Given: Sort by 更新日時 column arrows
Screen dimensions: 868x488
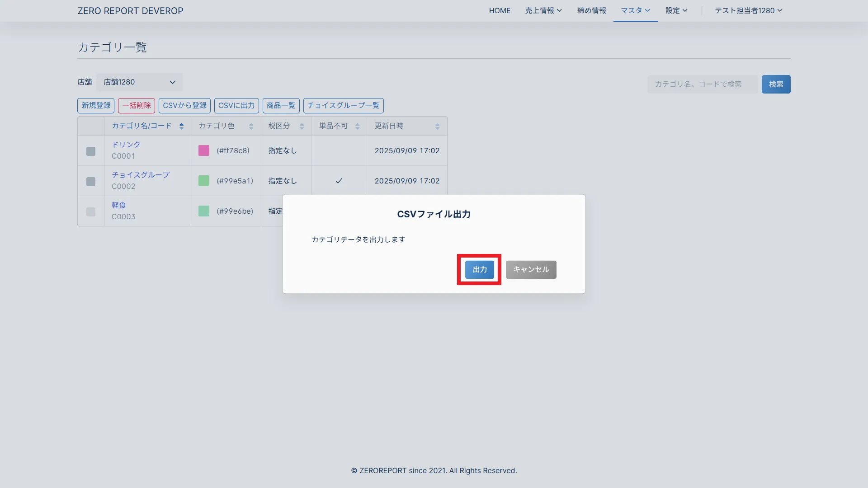Looking at the screenshot, I should pos(437,127).
